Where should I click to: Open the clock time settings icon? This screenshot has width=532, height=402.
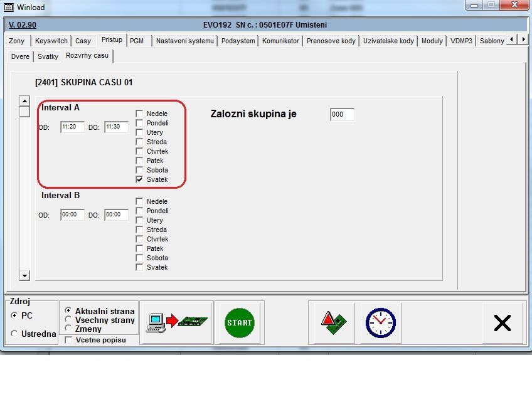pos(381,322)
